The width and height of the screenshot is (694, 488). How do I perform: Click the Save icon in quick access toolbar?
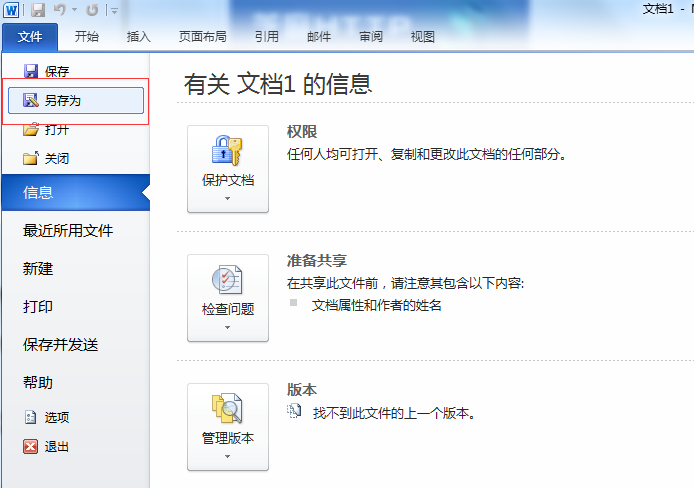coord(38,10)
